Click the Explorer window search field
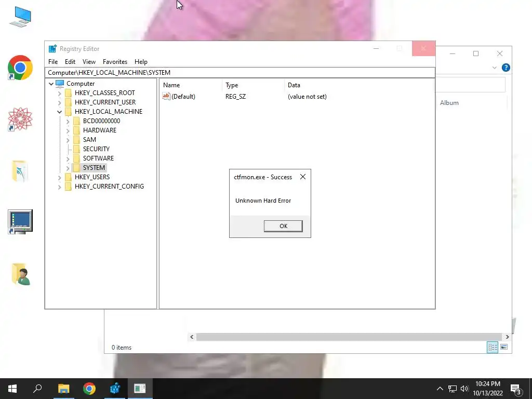The image size is (532, 399). (471, 85)
